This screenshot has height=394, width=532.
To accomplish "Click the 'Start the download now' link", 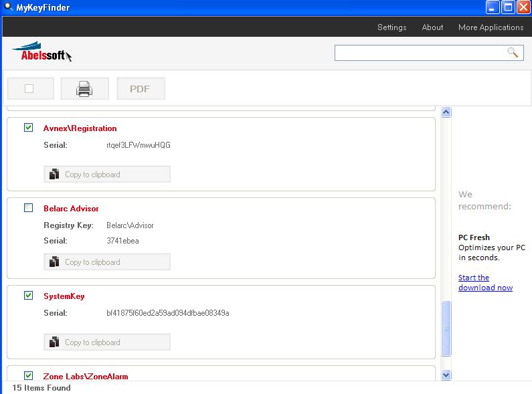I will 485,282.
